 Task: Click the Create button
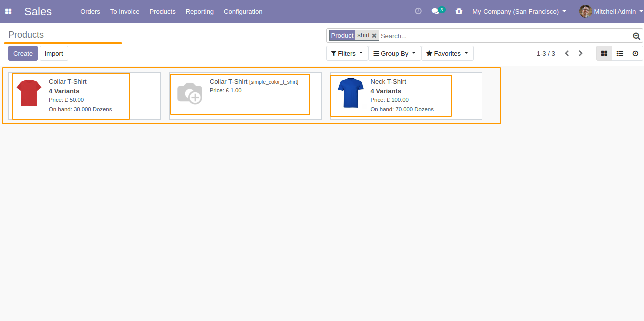(23, 53)
